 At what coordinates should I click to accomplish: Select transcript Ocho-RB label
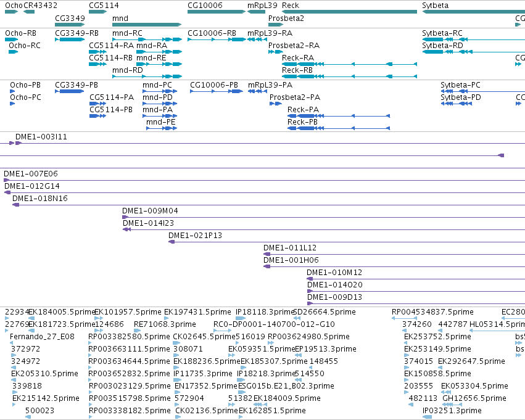click(21, 33)
